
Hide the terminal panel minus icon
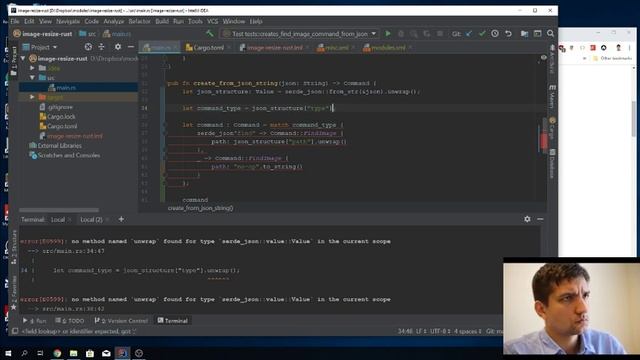[x=540, y=219]
